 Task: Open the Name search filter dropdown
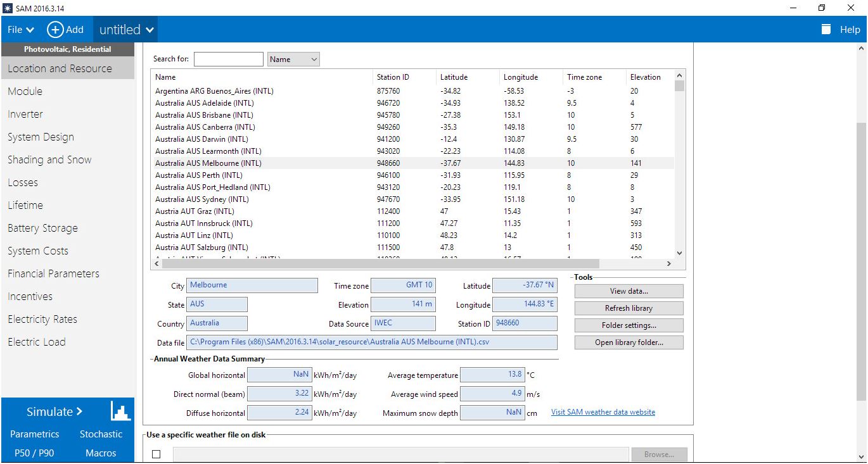tap(293, 58)
